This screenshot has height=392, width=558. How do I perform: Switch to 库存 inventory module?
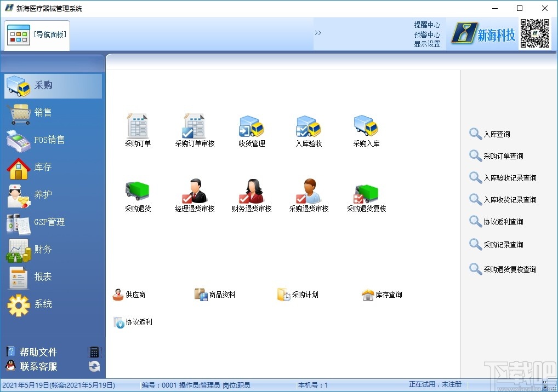(x=53, y=168)
